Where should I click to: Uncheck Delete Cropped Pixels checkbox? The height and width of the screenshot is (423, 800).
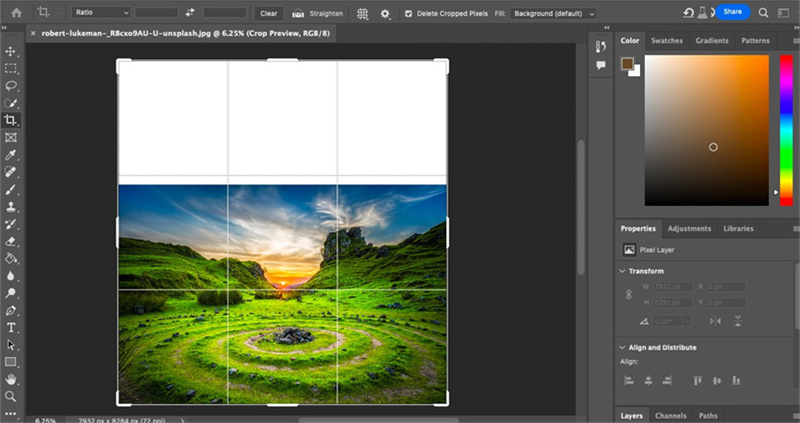408,14
